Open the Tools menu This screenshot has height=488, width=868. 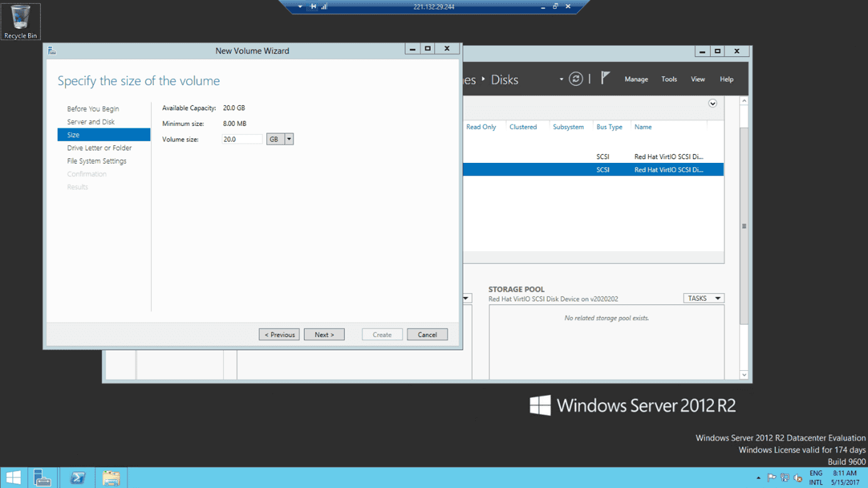pos(669,80)
